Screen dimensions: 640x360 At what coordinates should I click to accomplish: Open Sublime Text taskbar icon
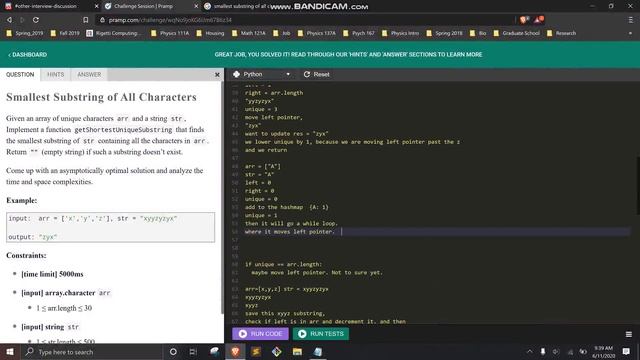pos(256,352)
